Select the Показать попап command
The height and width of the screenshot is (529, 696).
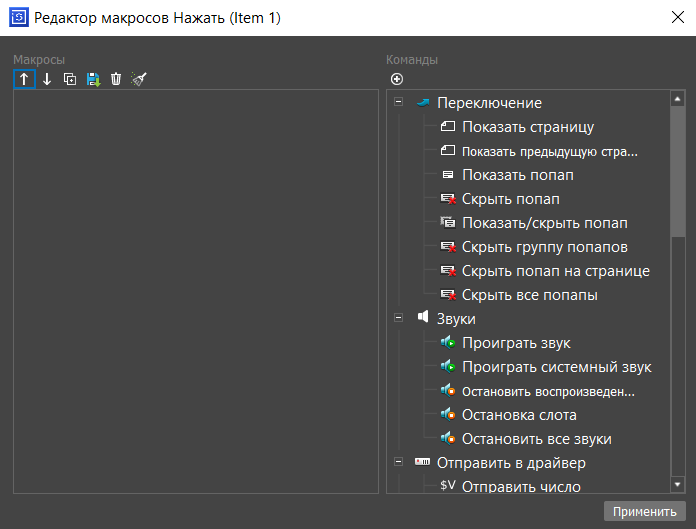coord(517,175)
